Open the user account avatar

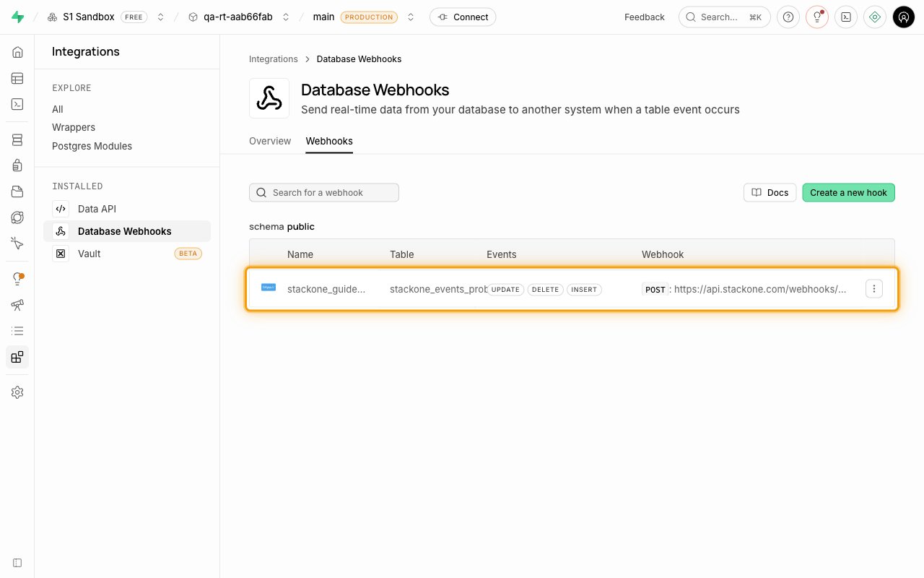point(904,17)
